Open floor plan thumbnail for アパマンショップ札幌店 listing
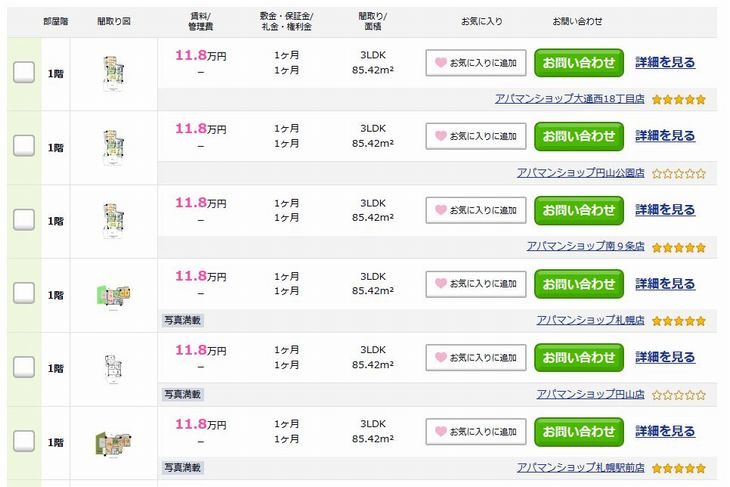This screenshot has width=730, height=487. (112, 293)
